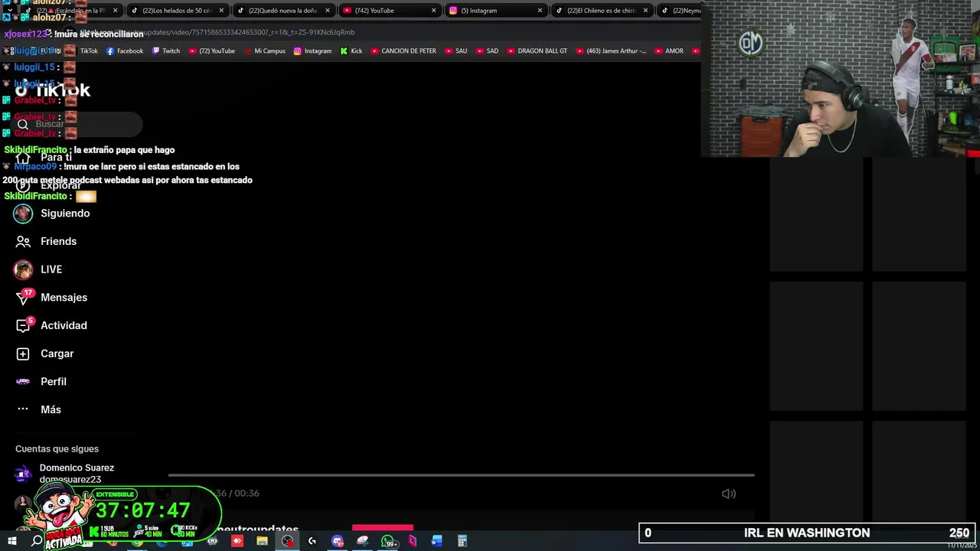This screenshot has height=551, width=980.
Task: Open the Instagram bookmark
Action: (x=312, y=51)
